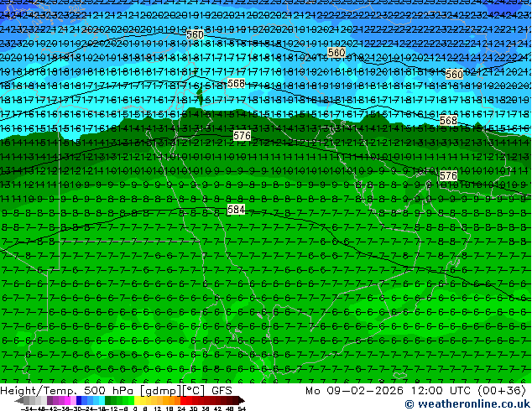Click the 560 label right of center
This screenshot has height=411, width=532.
[x=336, y=53]
